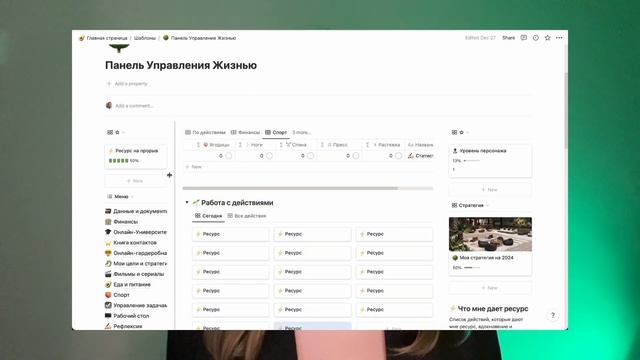Click the home page breadcrumb icon

point(82,38)
